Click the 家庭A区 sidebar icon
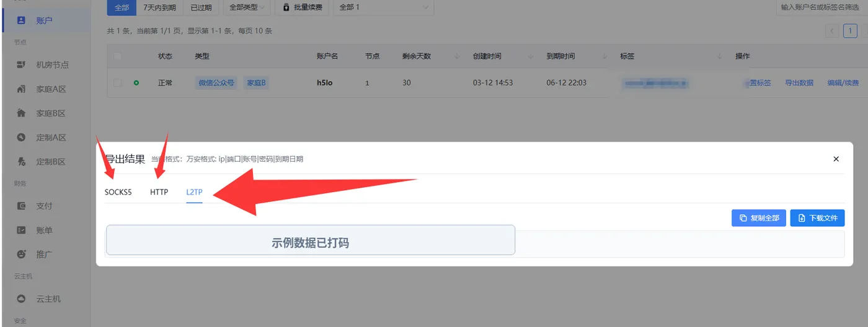This screenshot has width=868, height=327. 21,89
